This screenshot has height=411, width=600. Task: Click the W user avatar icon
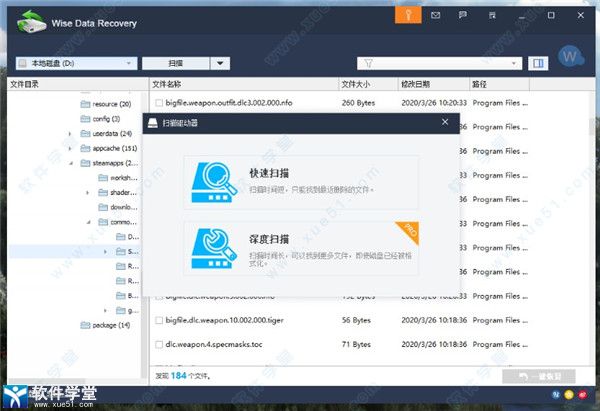pos(571,57)
